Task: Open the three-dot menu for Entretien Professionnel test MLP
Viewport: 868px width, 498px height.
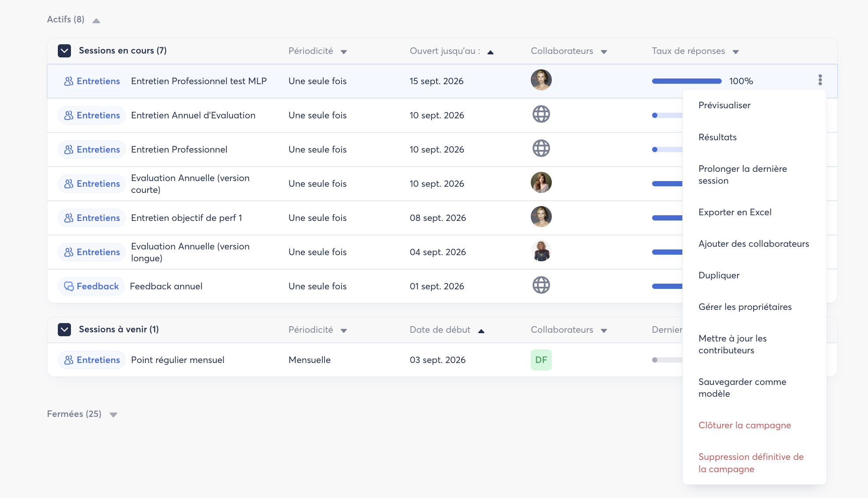Action: coord(820,80)
